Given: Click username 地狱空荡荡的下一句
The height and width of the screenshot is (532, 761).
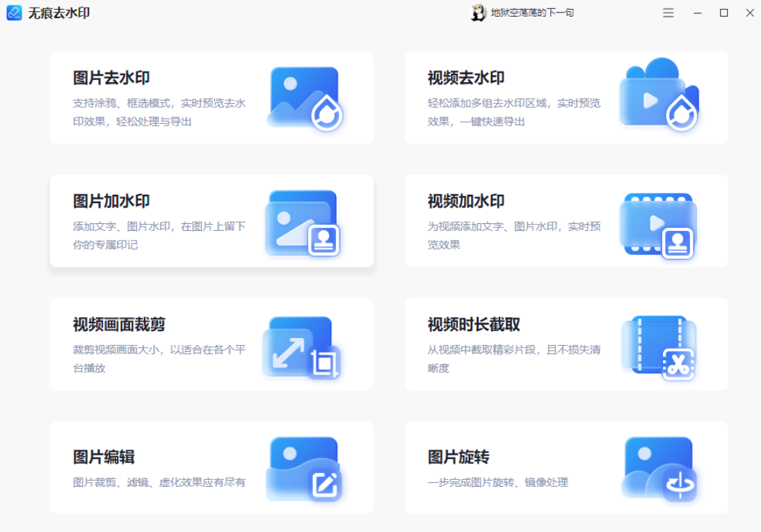Looking at the screenshot, I should pyautogui.click(x=532, y=13).
